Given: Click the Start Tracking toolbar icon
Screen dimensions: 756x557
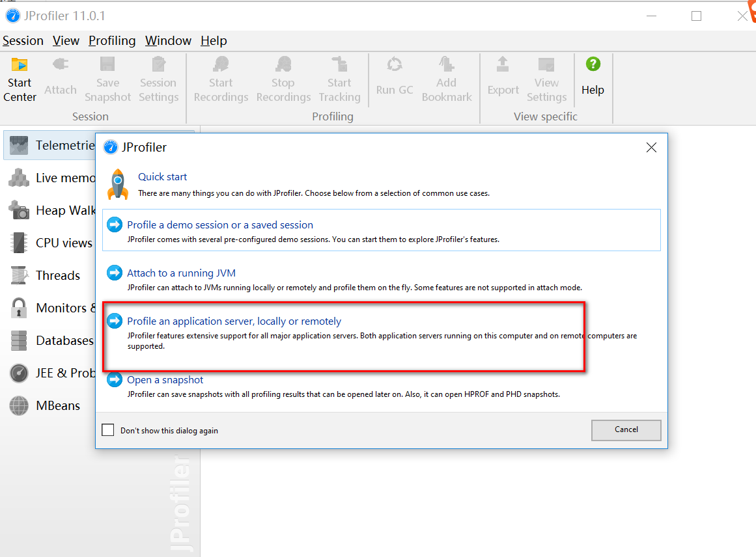Looking at the screenshot, I should [339, 64].
